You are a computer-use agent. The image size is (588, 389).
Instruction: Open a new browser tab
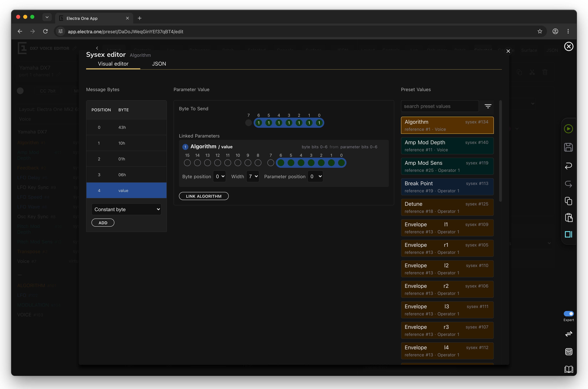pos(139,18)
